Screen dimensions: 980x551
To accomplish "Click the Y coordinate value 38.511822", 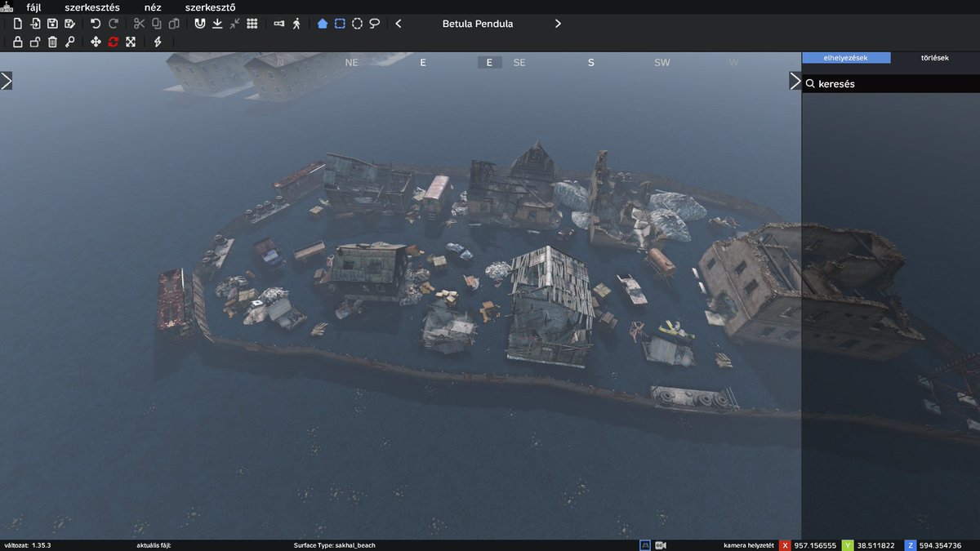I will [875, 545].
